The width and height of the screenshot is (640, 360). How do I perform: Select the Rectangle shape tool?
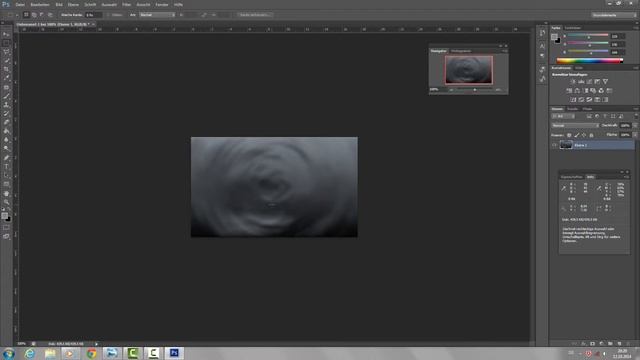point(6,184)
